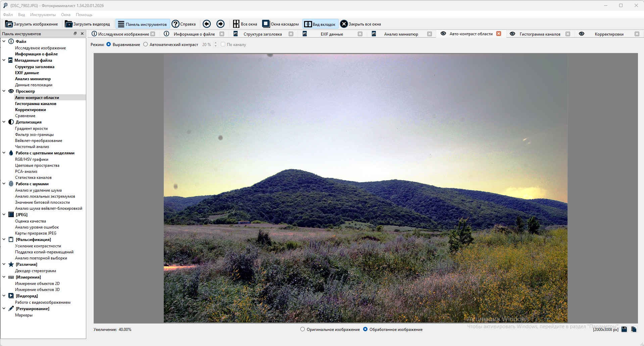Switch to the Гистограмма каналов tab

tap(540, 34)
